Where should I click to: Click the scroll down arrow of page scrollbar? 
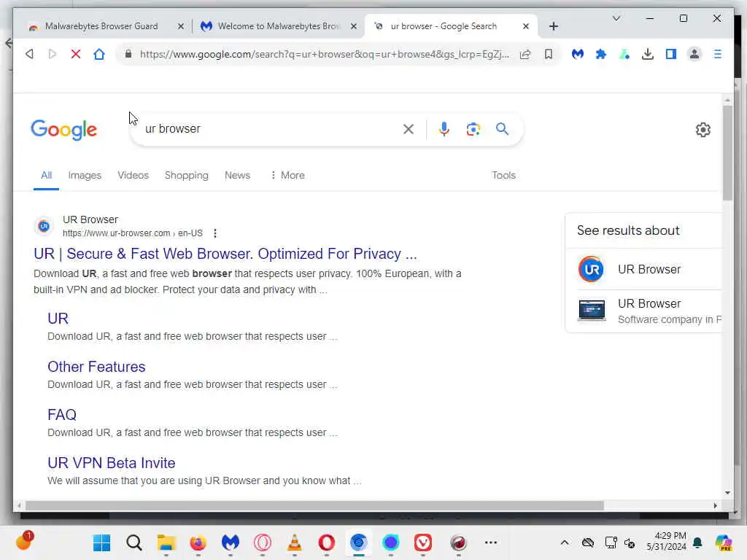727,493
